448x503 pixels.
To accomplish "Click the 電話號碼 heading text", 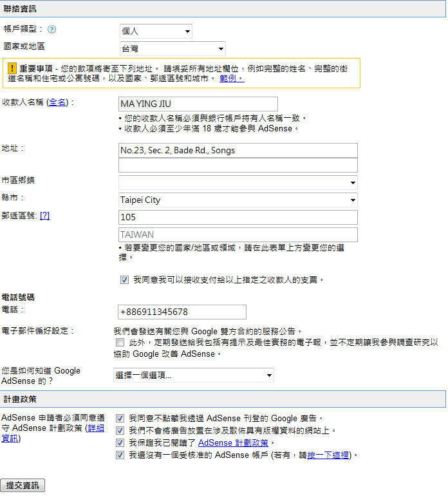I will 18,298.
